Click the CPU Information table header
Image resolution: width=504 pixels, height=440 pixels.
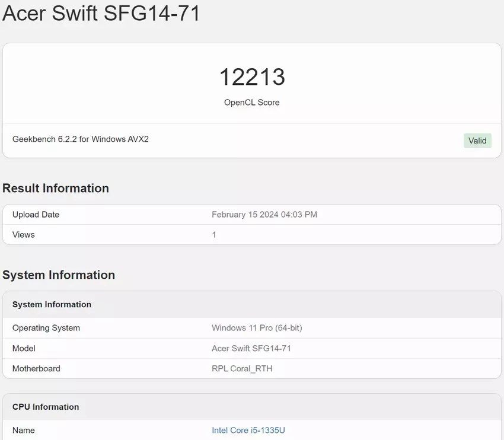[46, 407]
